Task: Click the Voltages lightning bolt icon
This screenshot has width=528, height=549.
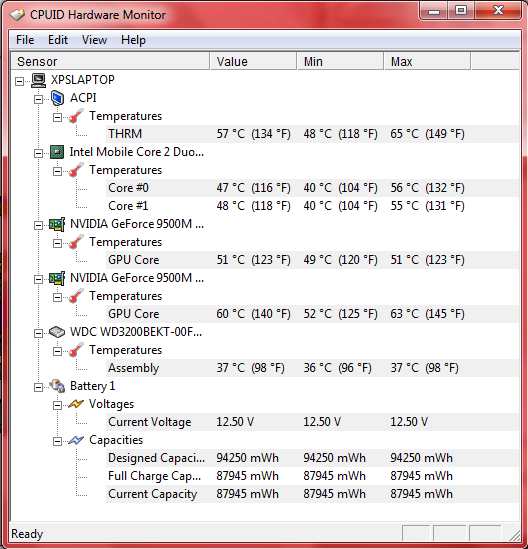Action: [x=76, y=404]
